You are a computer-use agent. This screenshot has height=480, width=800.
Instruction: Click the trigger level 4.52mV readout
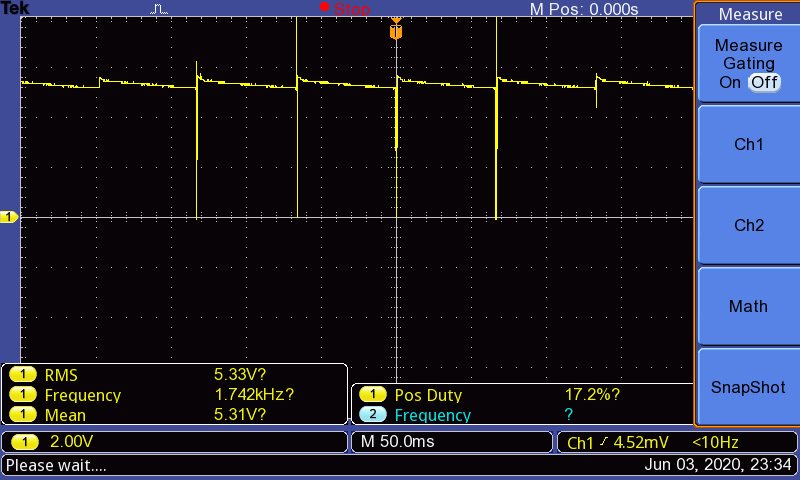pos(641,442)
